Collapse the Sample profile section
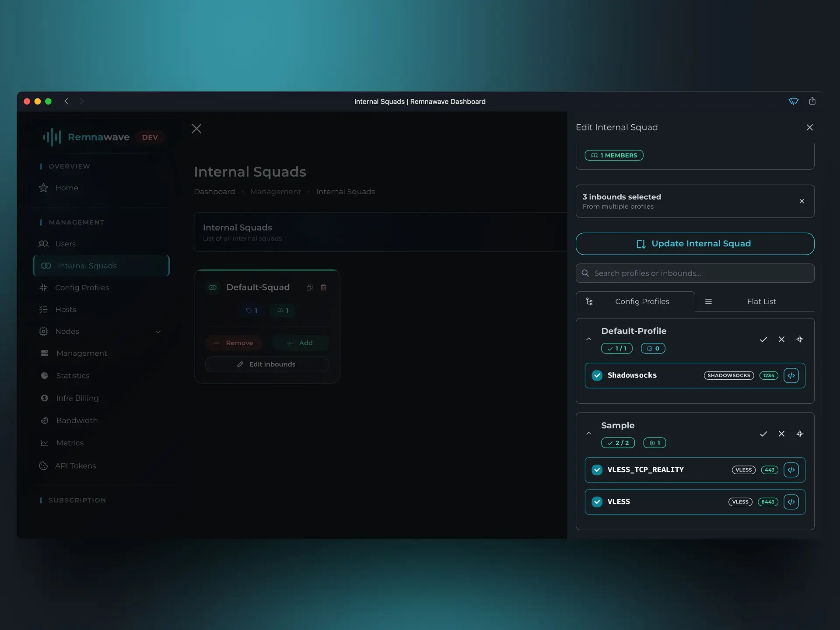Screen dimensions: 840x630 point(589,434)
